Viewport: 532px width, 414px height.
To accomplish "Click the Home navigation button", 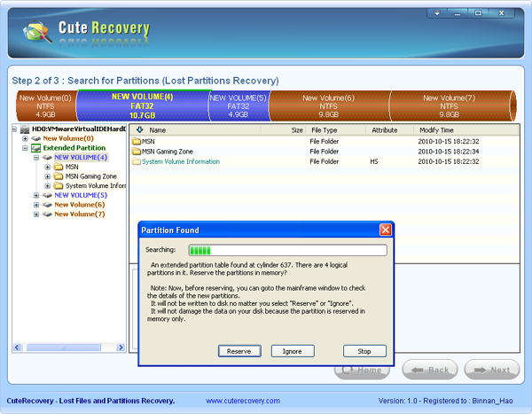I will 362,371.
